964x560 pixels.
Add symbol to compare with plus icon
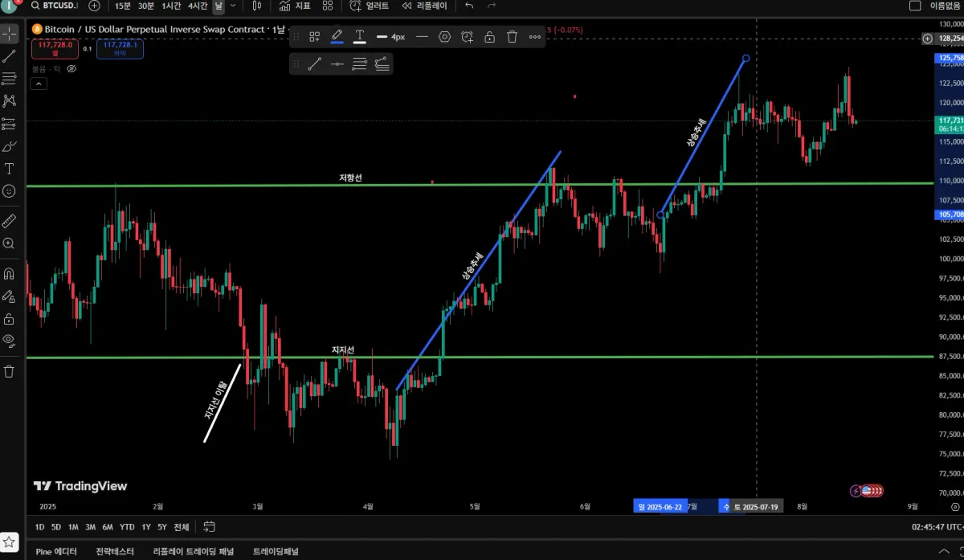tap(95, 6)
